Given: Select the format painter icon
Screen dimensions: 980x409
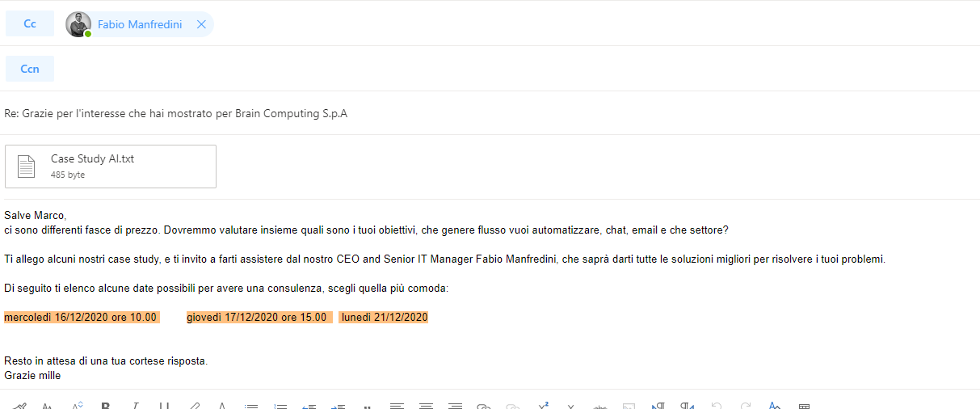Looking at the screenshot, I should (x=20, y=406).
